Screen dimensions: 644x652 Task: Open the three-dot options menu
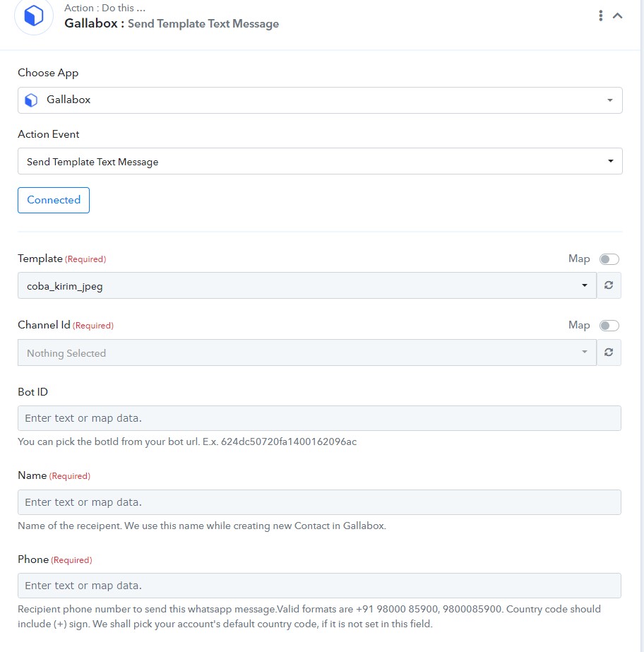click(600, 16)
